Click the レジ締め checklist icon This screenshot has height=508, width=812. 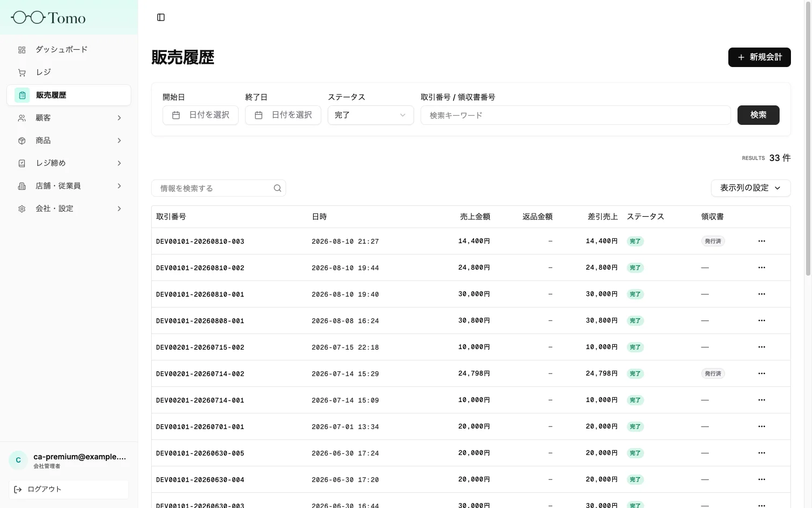click(22, 163)
